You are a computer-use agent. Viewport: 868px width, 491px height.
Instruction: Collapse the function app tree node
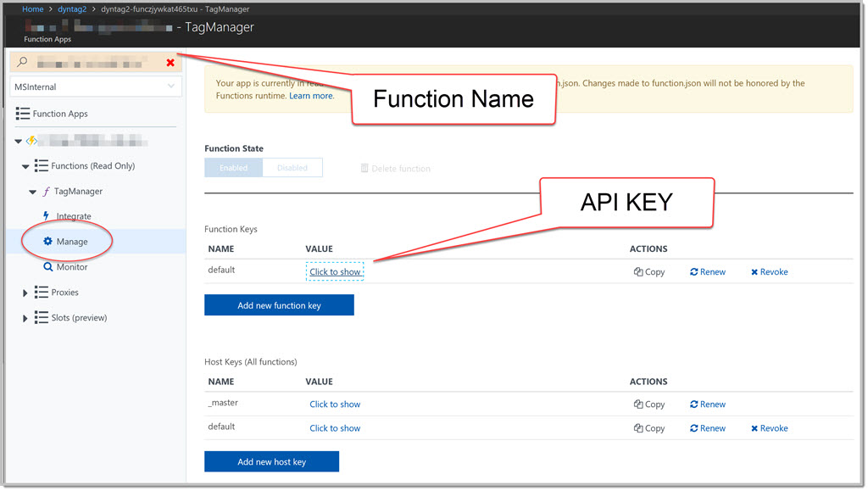click(19, 141)
